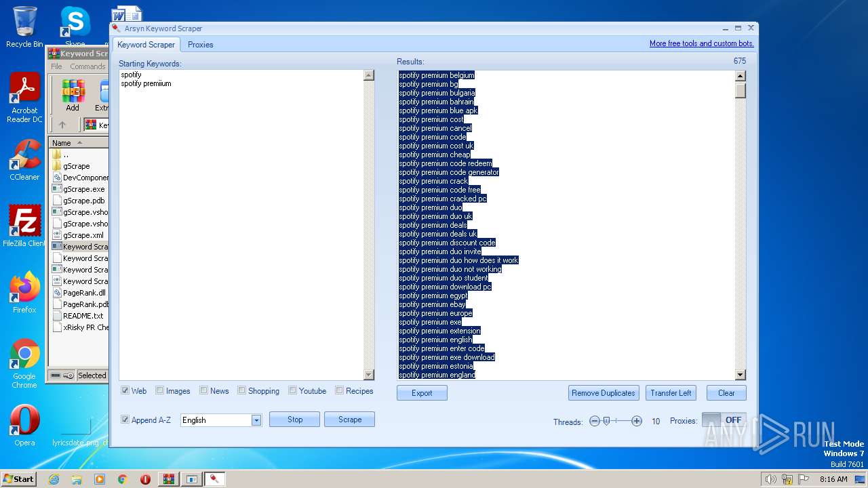Click the WinRAR Add toolbar icon

click(x=73, y=96)
